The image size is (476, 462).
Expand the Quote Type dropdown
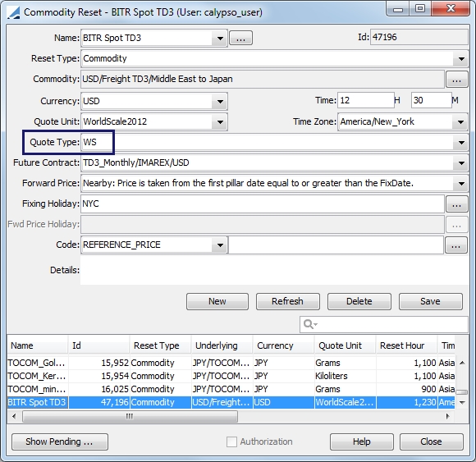point(461,143)
